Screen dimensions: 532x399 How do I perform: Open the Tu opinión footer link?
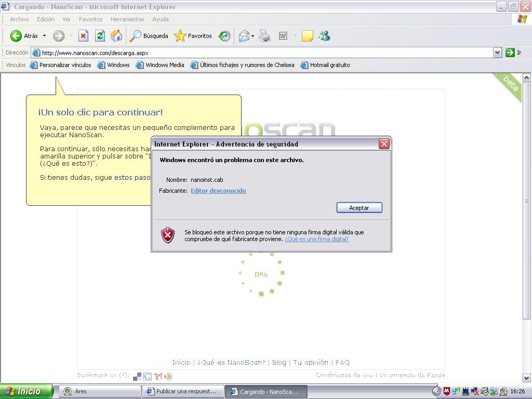pos(311,362)
